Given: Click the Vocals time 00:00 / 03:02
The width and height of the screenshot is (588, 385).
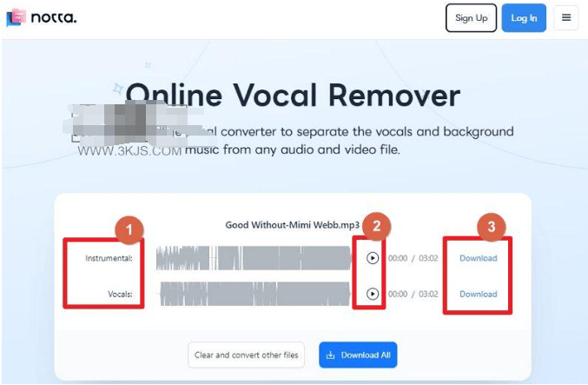Looking at the screenshot, I should coord(413,294).
